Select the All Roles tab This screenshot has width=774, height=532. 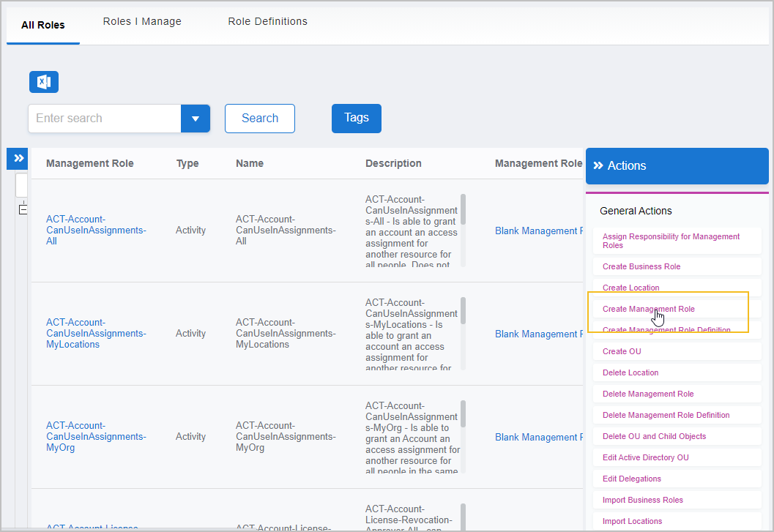(43, 25)
